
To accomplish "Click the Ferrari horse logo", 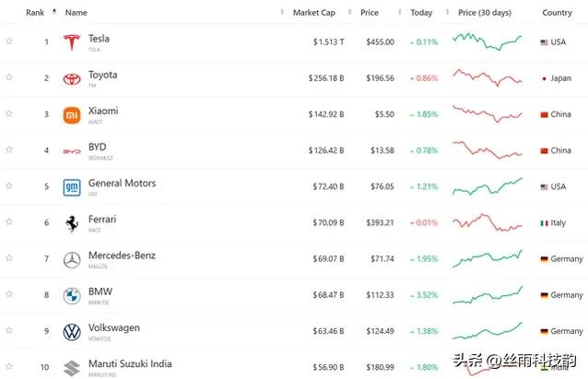I will pos(71,223).
